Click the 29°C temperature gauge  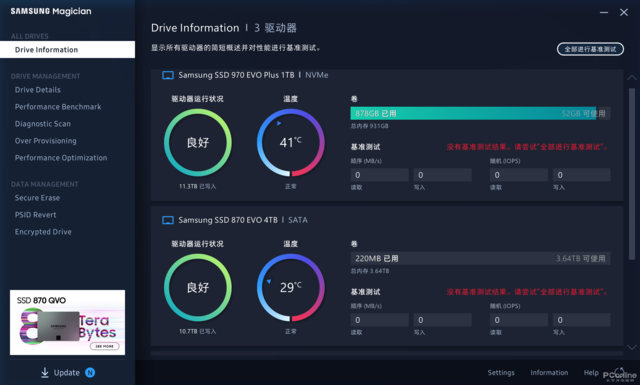point(291,287)
